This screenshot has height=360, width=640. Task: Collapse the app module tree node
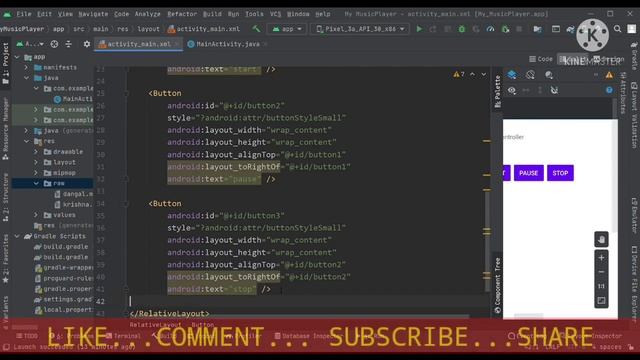click(17, 57)
